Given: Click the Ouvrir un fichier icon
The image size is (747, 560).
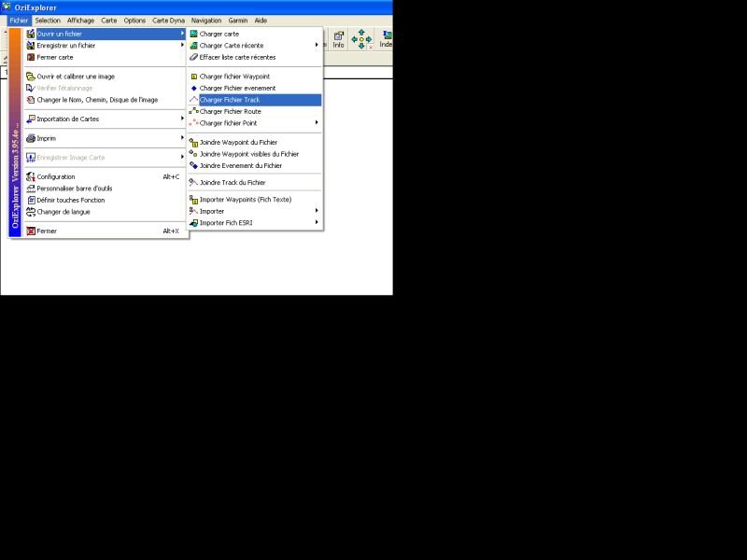Looking at the screenshot, I should 31,34.
